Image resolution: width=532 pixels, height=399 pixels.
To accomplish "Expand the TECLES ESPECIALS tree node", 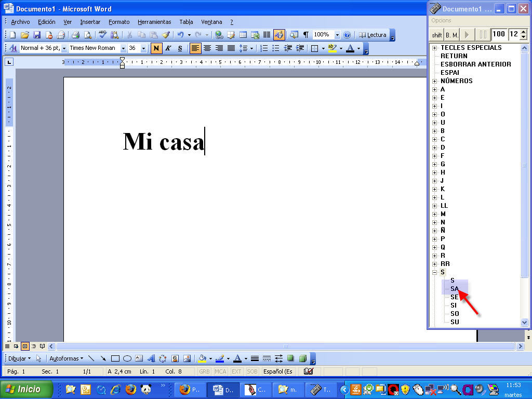I will coord(435,48).
